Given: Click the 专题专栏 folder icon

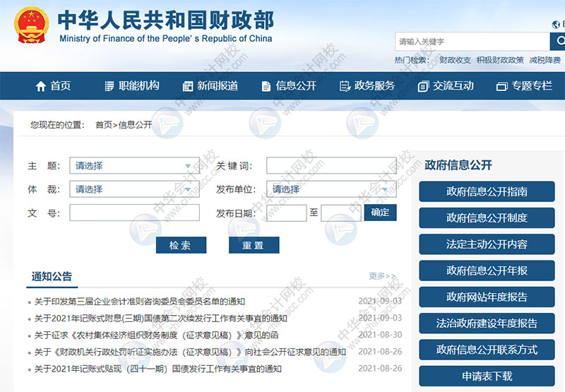Looking at the screenshot, I should click(502, 86).
